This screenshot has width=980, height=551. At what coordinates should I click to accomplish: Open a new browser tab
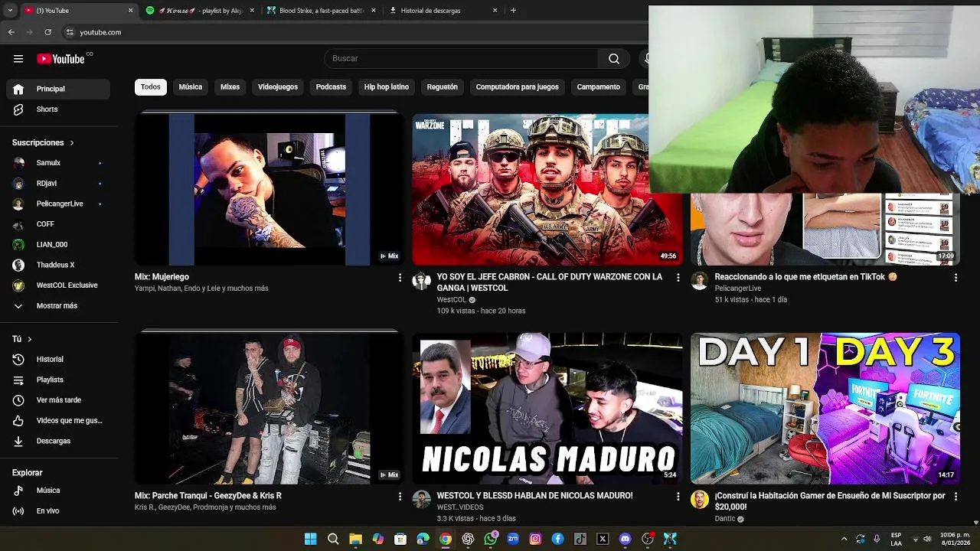click(513, 11)
